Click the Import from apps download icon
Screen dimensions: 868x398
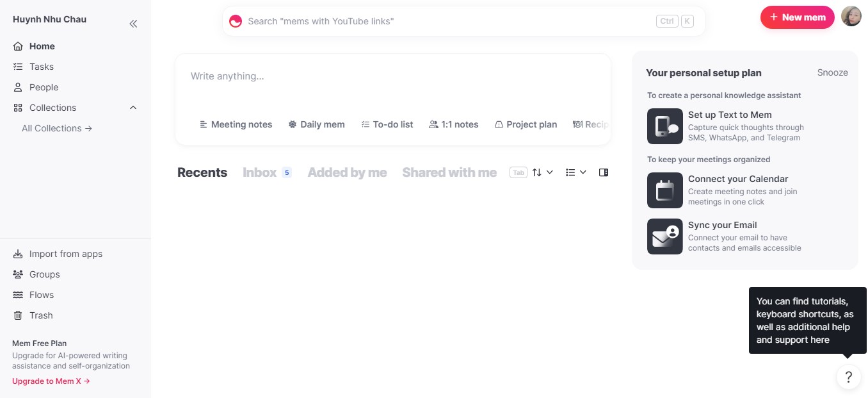(18, 254)
